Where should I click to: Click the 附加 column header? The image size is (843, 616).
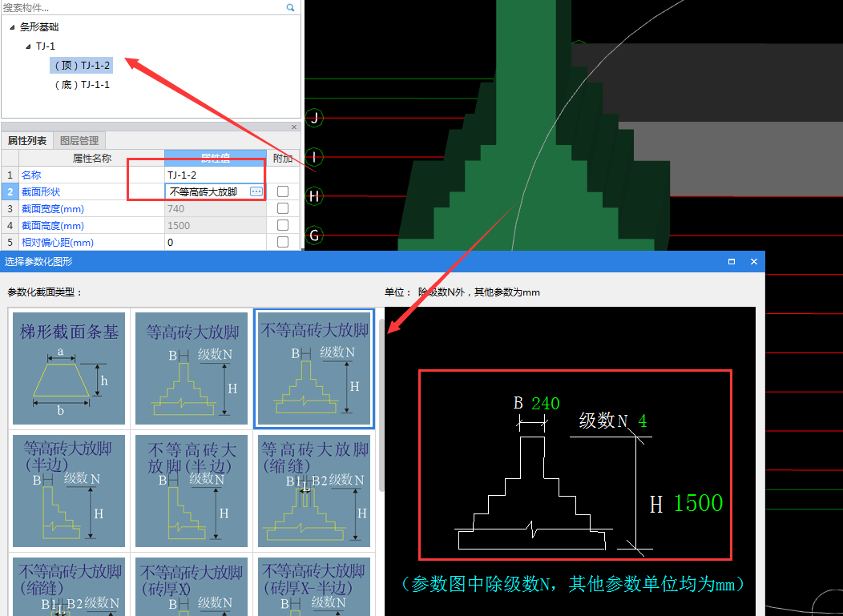tap(283, 158)
